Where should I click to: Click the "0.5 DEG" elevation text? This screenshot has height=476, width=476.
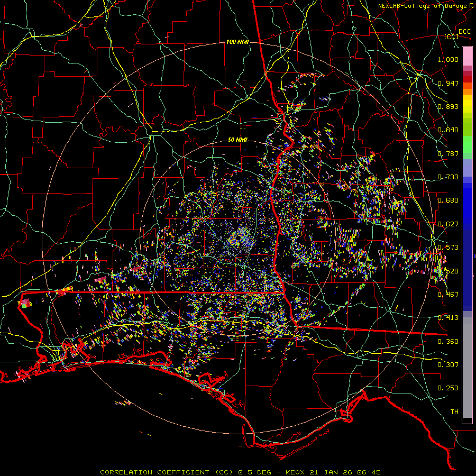coord(254,472)
